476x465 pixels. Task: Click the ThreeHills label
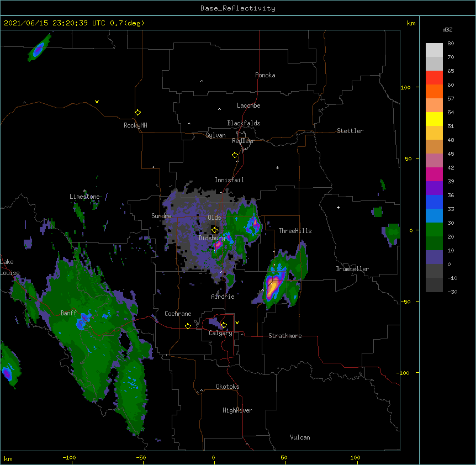pos(295,231)
